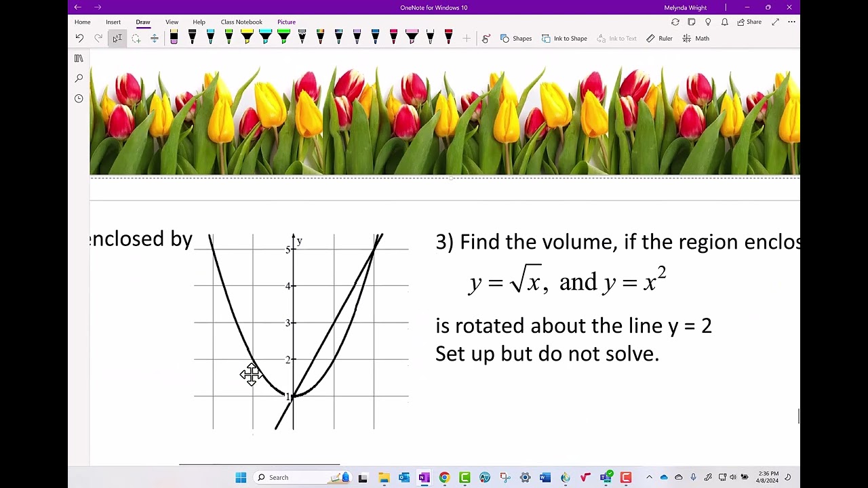Open the View tab
868x488 pixels.
click(x=172, y=22)
